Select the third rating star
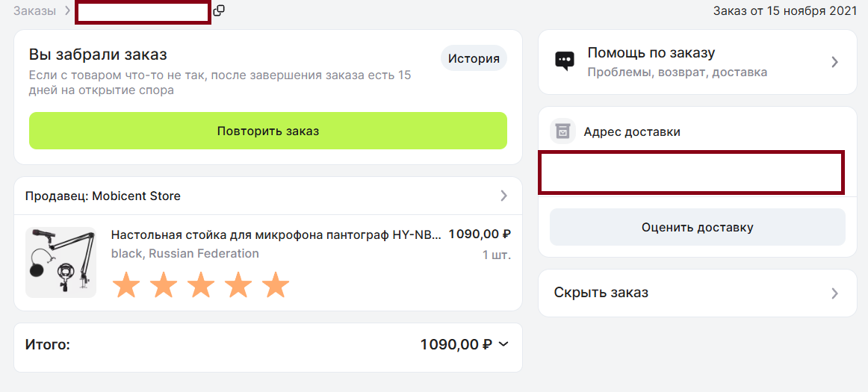Image resolution: width=868 pixels, height=392 pixels. point(201,285)
